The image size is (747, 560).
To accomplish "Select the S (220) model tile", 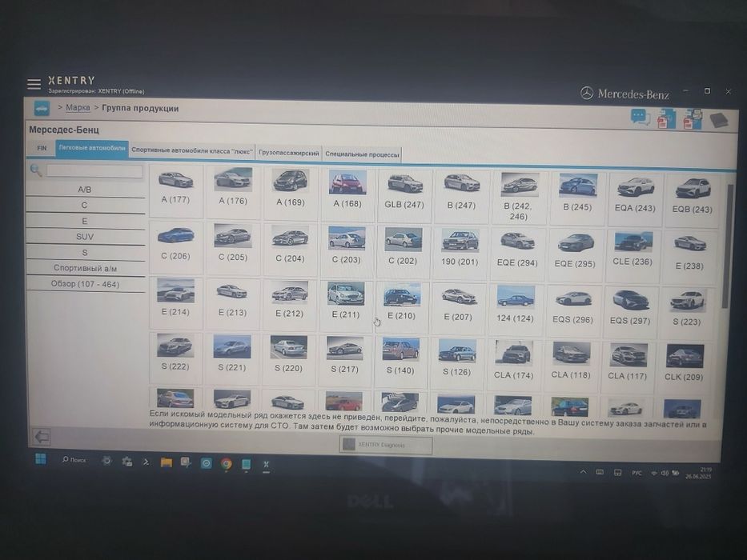I will (288, 359).
